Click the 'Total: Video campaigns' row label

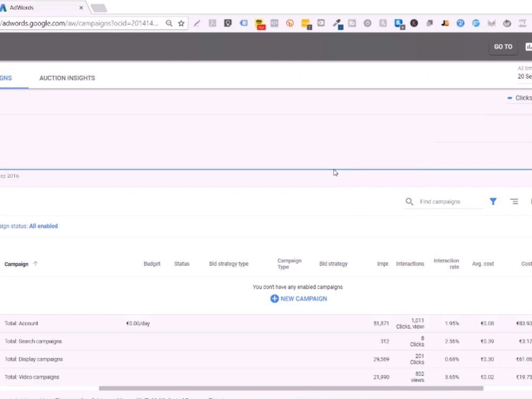point(32,377)
